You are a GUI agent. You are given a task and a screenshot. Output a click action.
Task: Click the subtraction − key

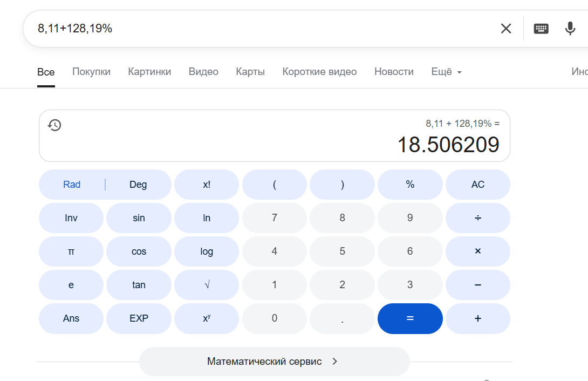point(478,285)
